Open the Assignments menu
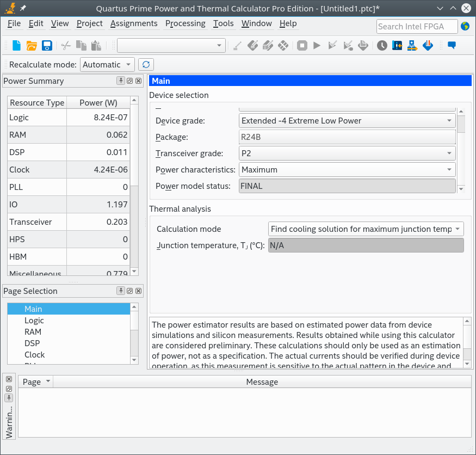 (x=134, y=23)
